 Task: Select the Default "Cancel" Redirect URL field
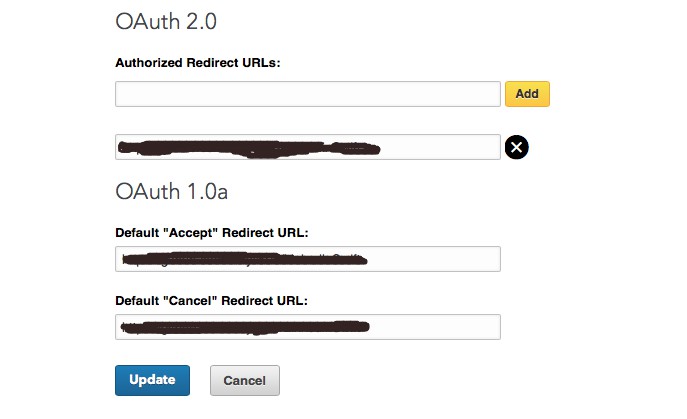coord(307,327)
